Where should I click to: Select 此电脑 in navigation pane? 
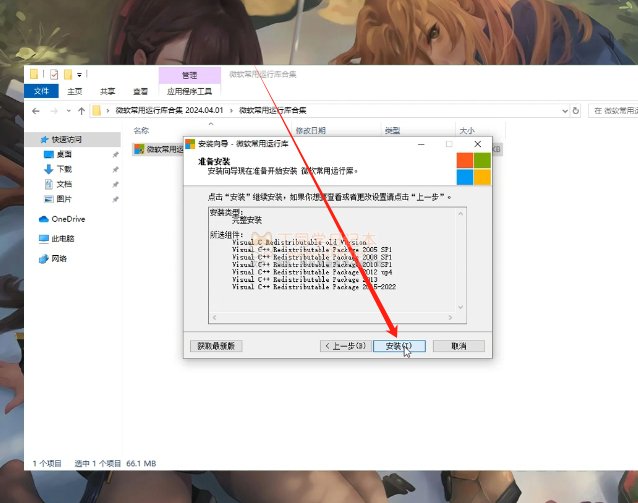point(63,238)
